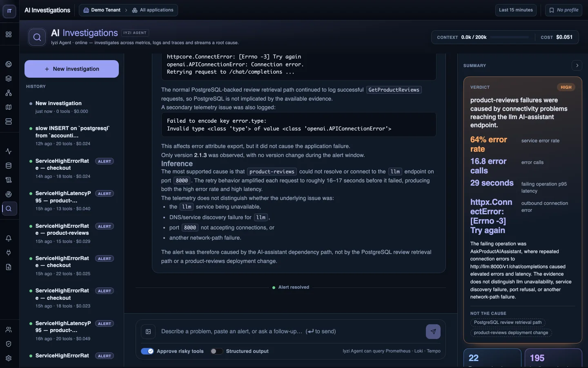588x368 pixels.
Task: Start a New investigation
Action: click(71, 69)
